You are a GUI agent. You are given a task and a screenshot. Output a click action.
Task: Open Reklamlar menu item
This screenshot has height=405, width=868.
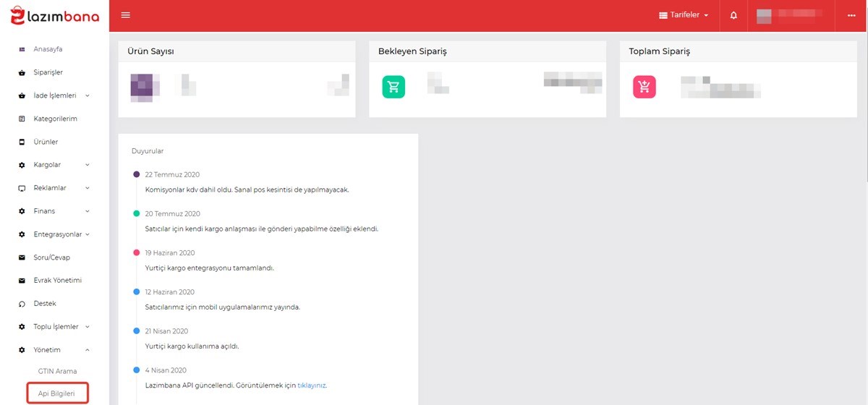click(x=50, y=188)
